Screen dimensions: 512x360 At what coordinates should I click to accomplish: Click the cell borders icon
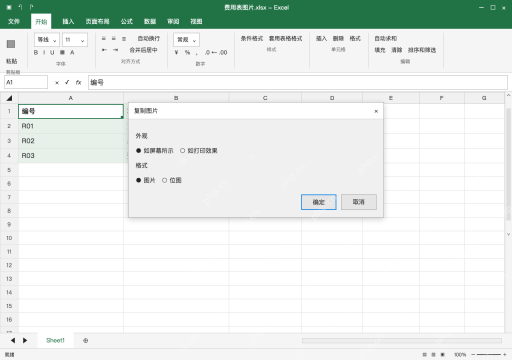pos(62,52)
